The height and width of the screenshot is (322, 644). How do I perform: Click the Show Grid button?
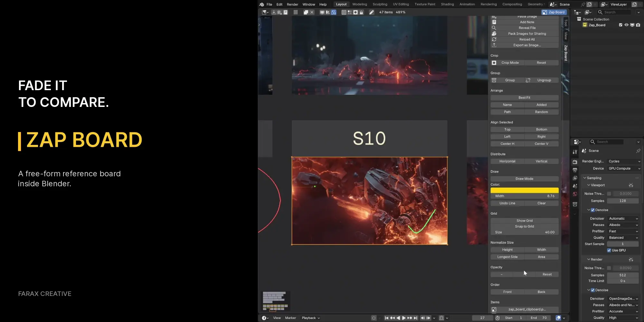pyautogui.click(x=525, y=221)
